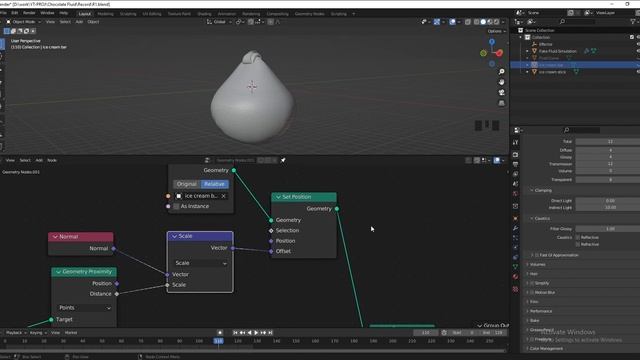The width and height of the screenshot is (640, 360).
Task: Click the viewport zoom magnifier icon
Action: point(502,72)
